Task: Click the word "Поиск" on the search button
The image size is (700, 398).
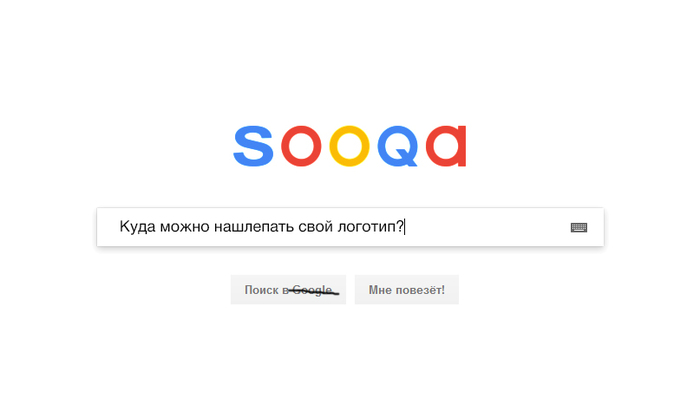Action: pos(262,290)
